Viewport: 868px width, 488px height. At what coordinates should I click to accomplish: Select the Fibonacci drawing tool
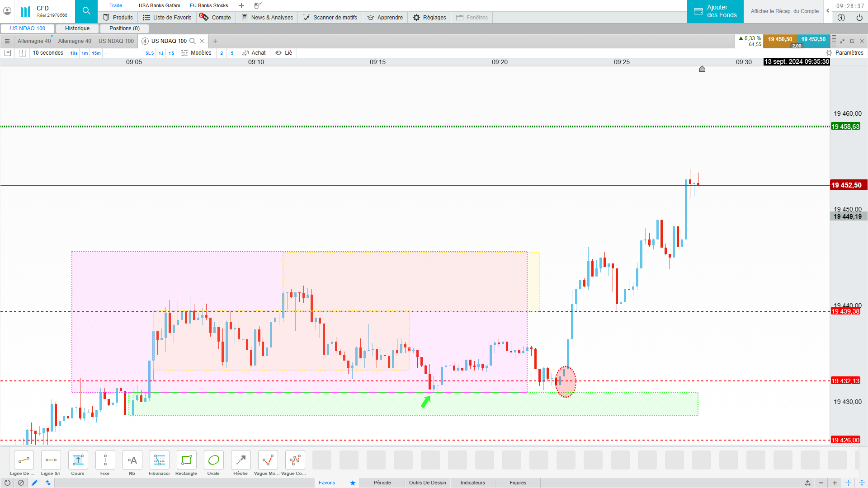(159, 460)
